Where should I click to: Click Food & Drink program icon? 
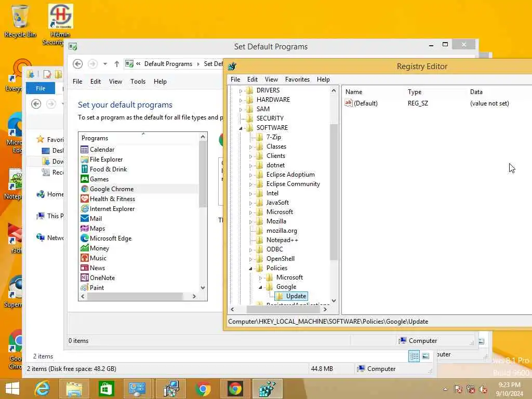click(x=85, y=169)
